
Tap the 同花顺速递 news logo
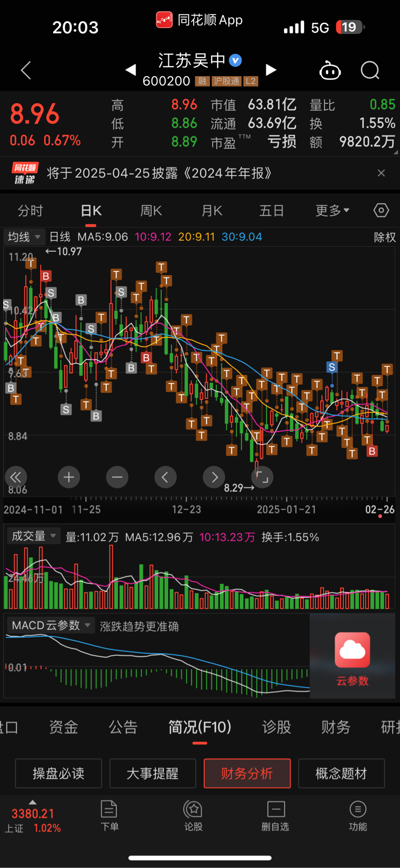(25, 173)
